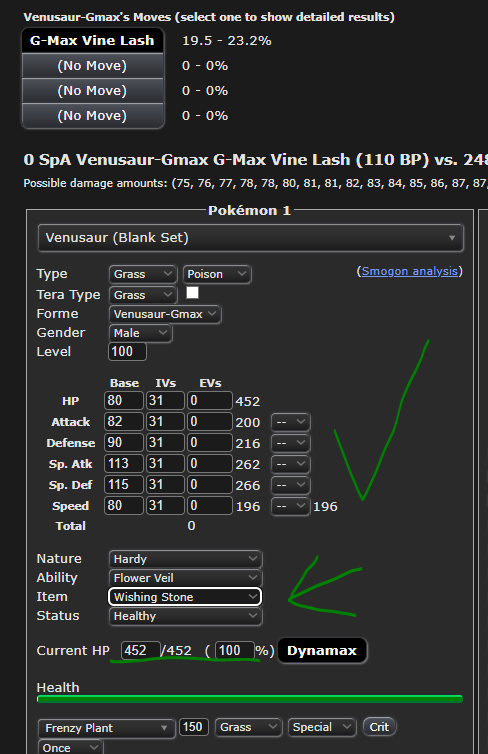The height and width of the screenshot is (754, 488).
Task: Open the Status dropdown showing Healthy
Action: click(185, 616)
